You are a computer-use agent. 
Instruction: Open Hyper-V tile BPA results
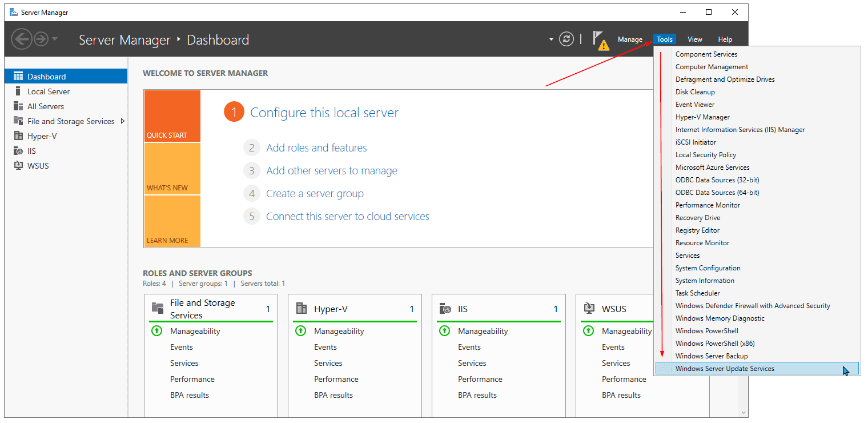pos(333,395)
